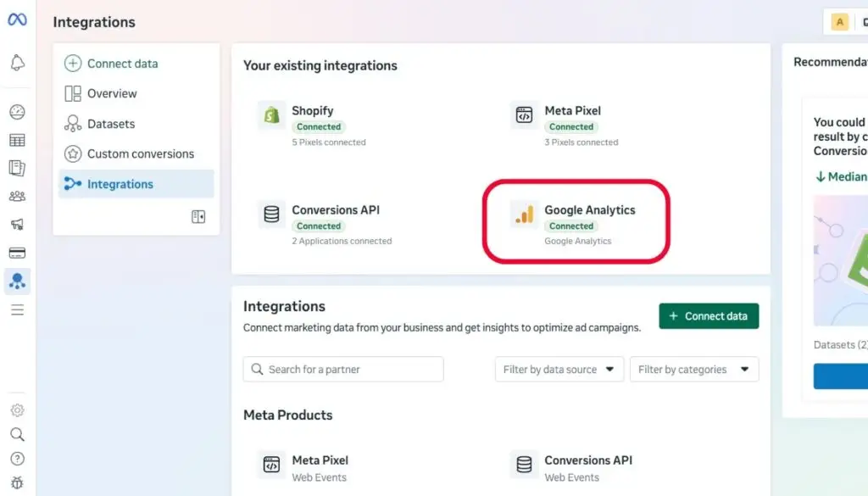The height and width of the screenshot is (496, 868).
Task: Open the all tools hamburger menu icon
Action: tap(17, 310)
